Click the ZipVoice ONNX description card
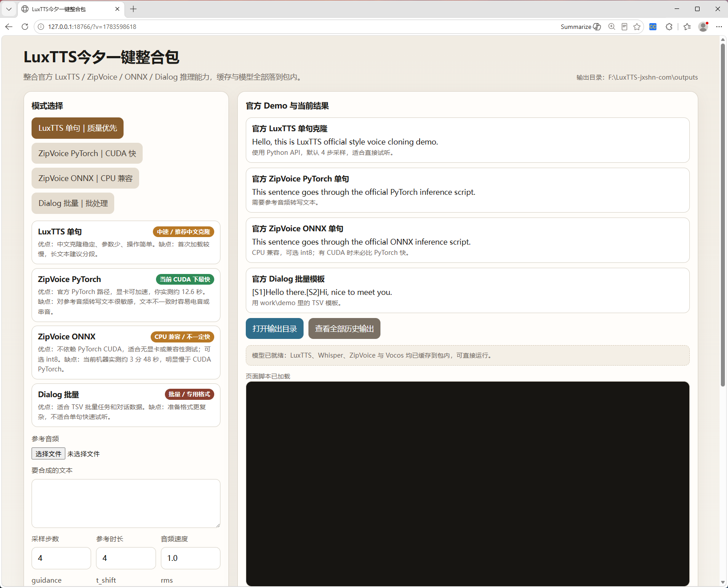Image resolution: width=728 pixels, height=588 pixels. tap(126, 352)
